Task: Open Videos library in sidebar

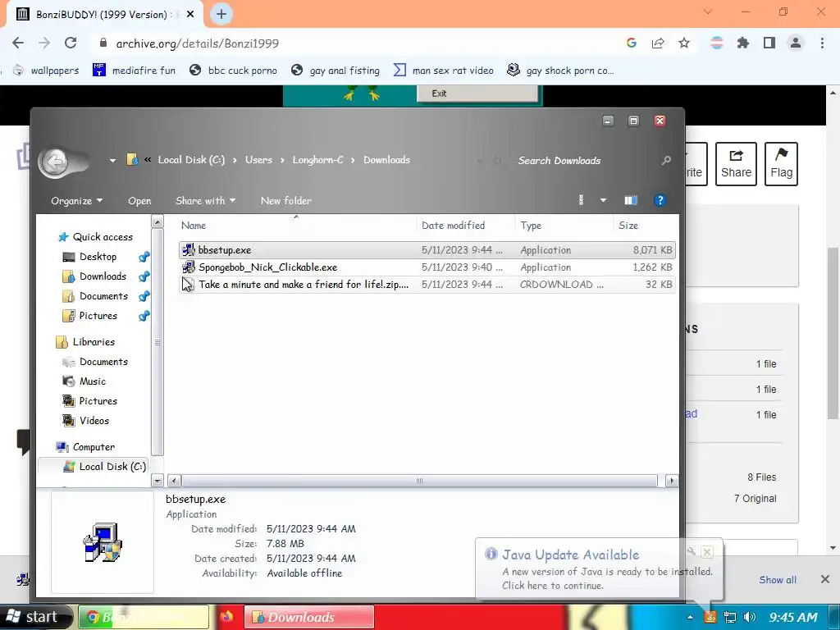Action: click(86, 421)
